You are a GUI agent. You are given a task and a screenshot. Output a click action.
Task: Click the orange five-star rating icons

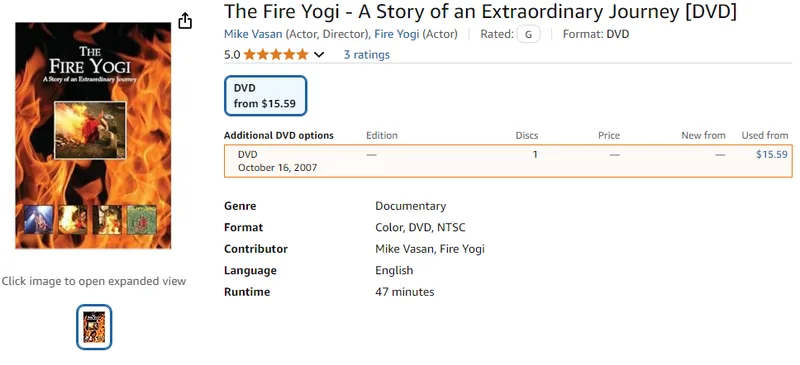coord(276,55)
